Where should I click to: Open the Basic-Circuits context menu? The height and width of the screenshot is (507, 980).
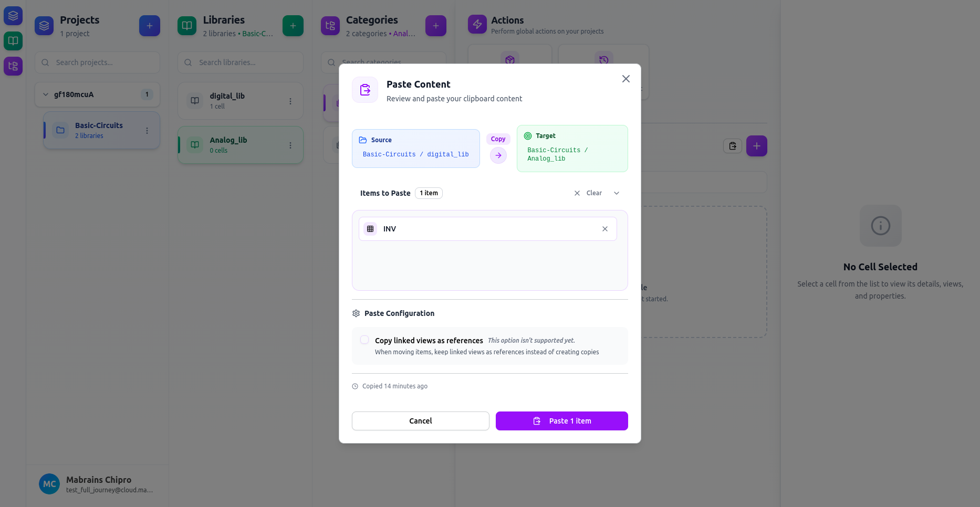pyautogui.click(x=147, y=130)
